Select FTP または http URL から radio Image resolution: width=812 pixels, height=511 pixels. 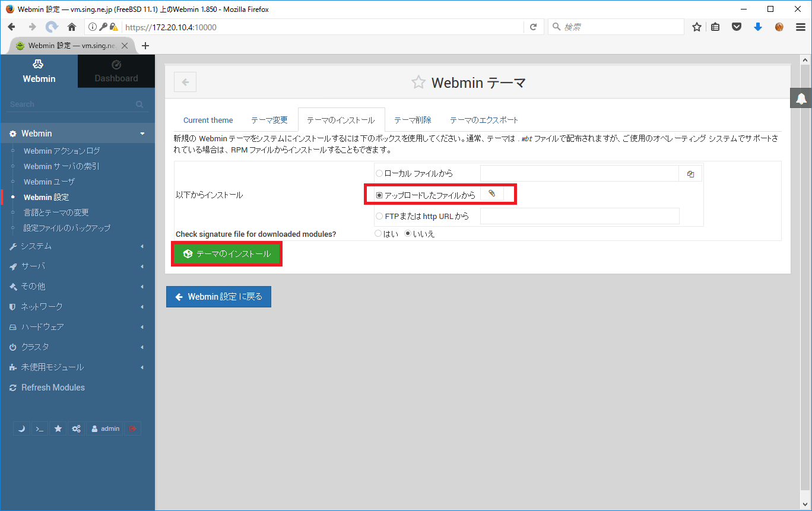click(379, 216)
